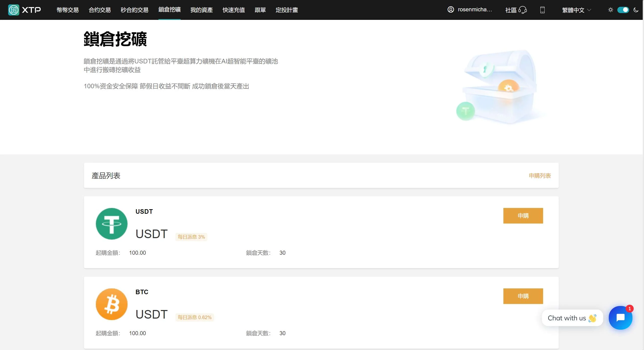The image size is (644, 350).
Task: Open the 定投計畫 menu item
Action: click(287, 10)
